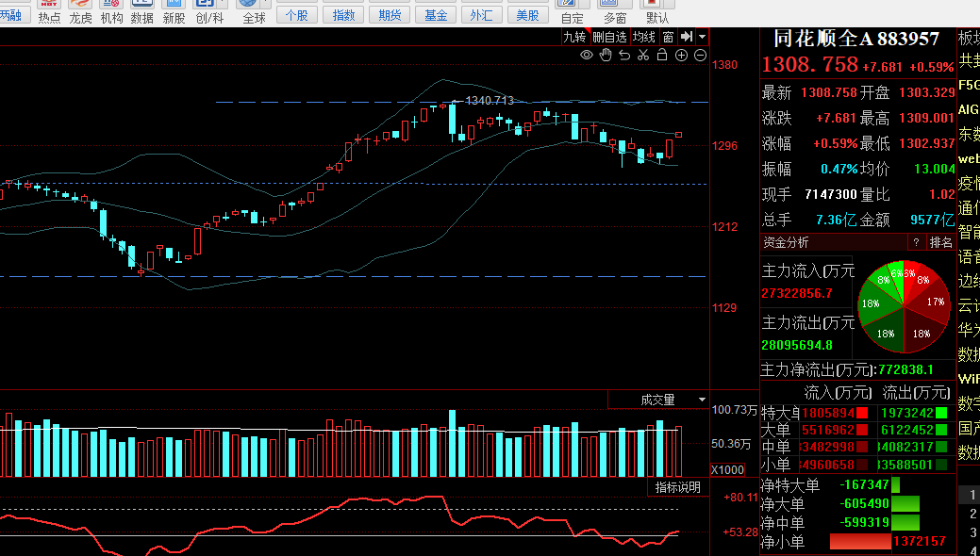Click the 同花顺全A 883957 title
980x556 pixels.
(856, 39)
